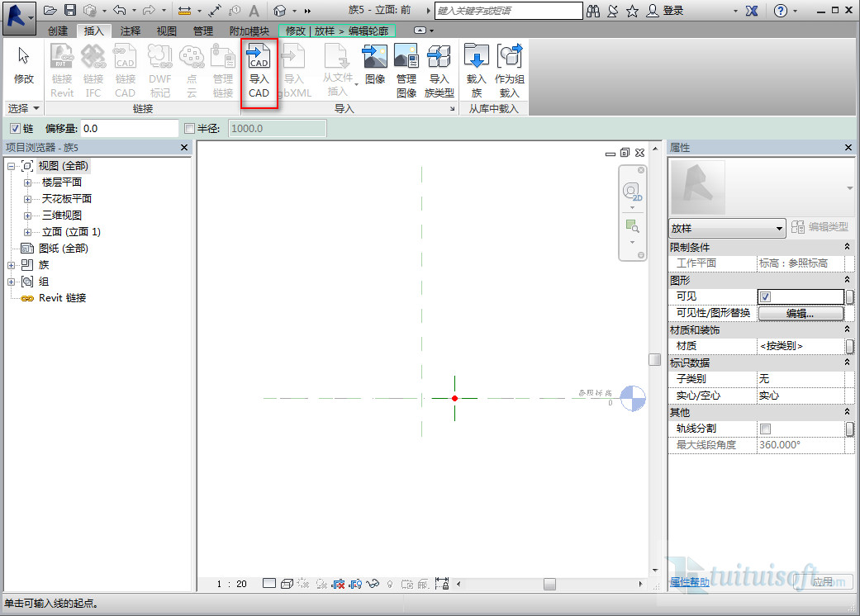Image resolution: width=860 pixels, height=616 pixels.
Task: Open Manage Images (管理图像) tool
Action: tap(406, 71)
